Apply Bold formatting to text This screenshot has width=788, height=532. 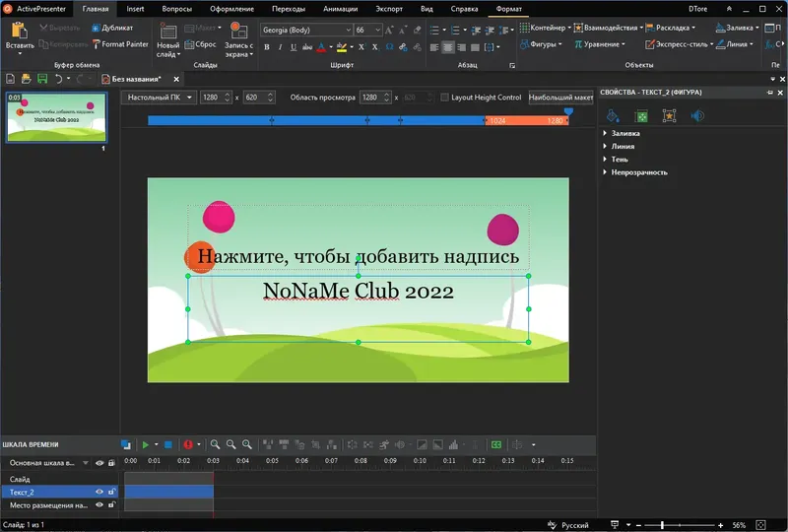[x=266, y=46]
